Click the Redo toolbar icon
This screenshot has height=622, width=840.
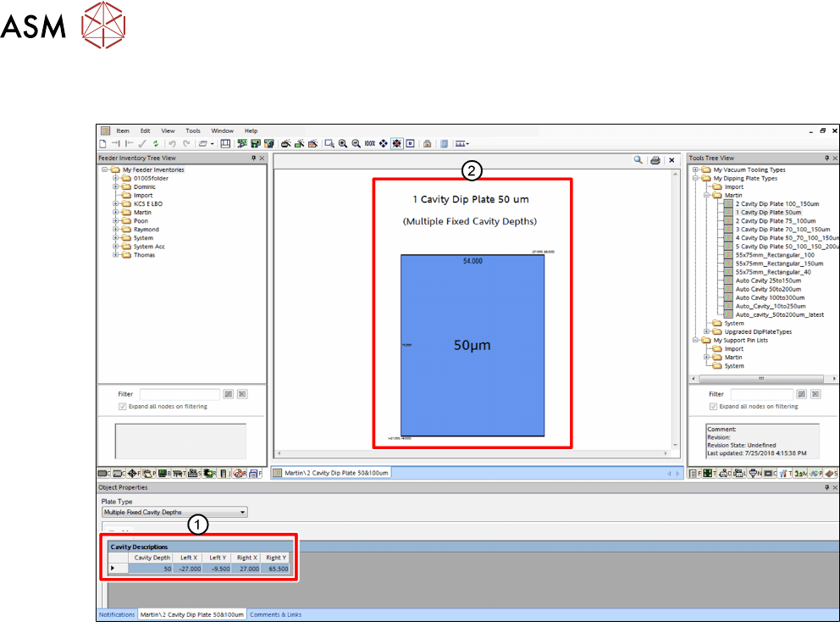coord(186,144)
